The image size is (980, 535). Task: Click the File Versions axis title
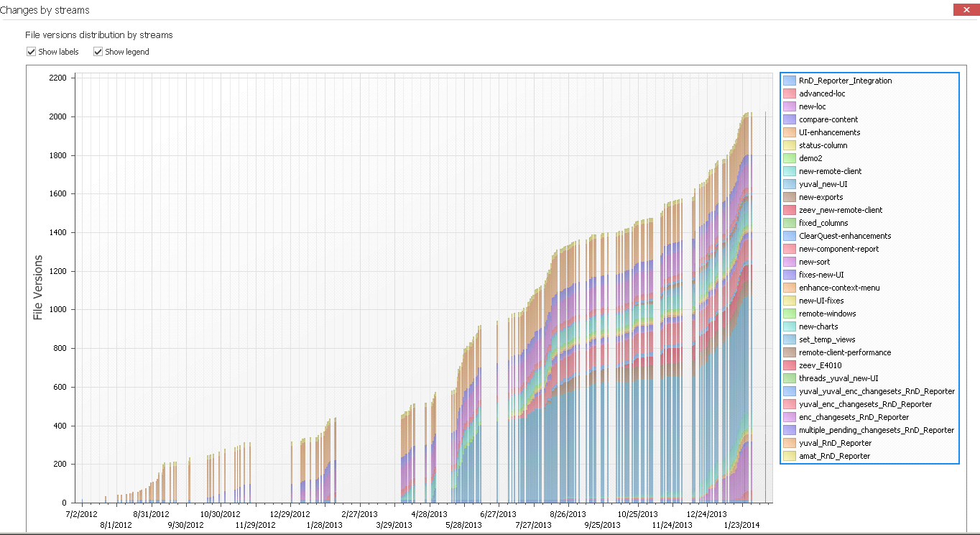pyautogui.click(x=39, y=288)
